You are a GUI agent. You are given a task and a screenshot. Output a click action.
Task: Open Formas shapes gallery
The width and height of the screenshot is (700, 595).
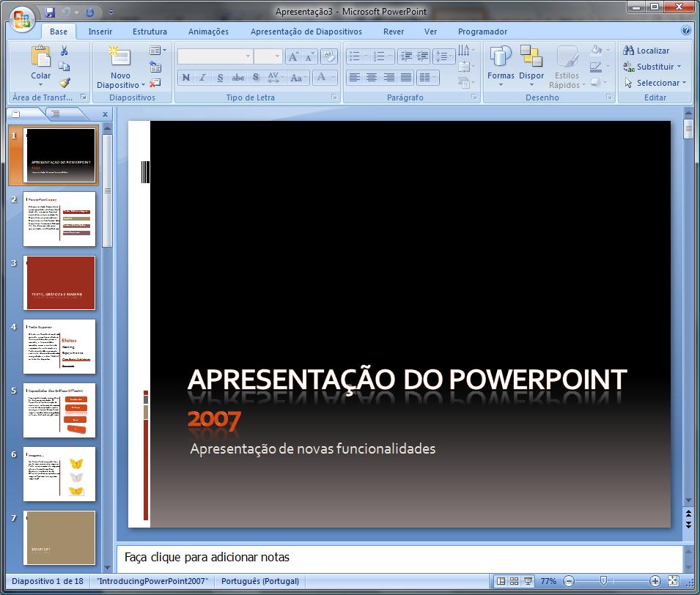tap(501, 66)
